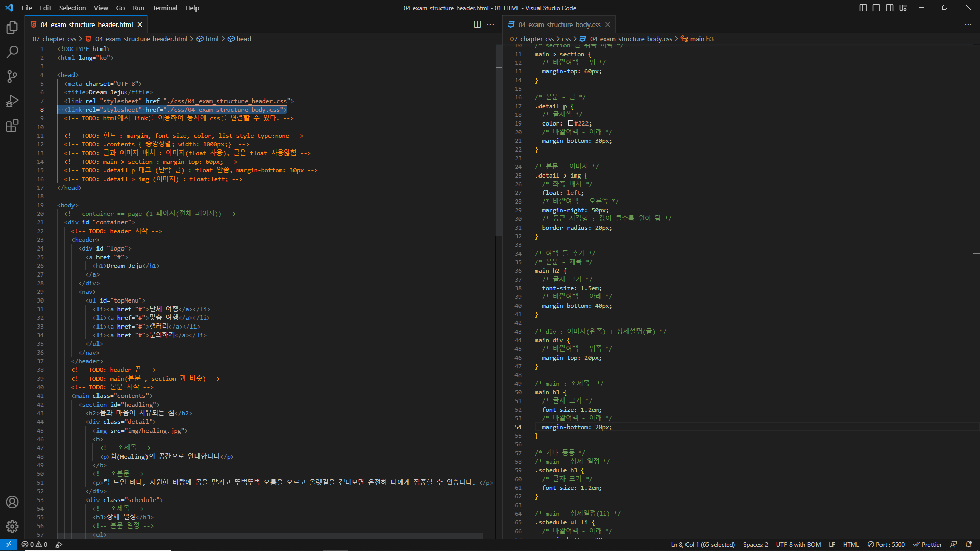The width and height of the screenshot is (980, 551).
Task: Toggle the primary side bar layout icon
Action: point(863,8)
